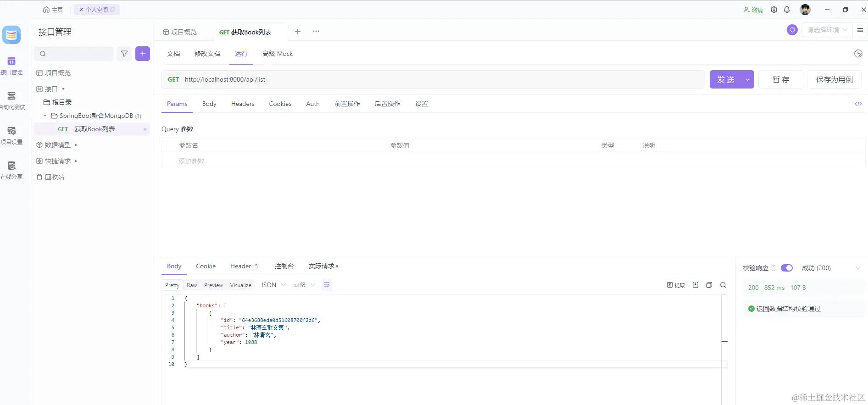The width and height of the screenshot is (868, 405).
Task: Open the JSON format dropdown
Action: point(273,285)
